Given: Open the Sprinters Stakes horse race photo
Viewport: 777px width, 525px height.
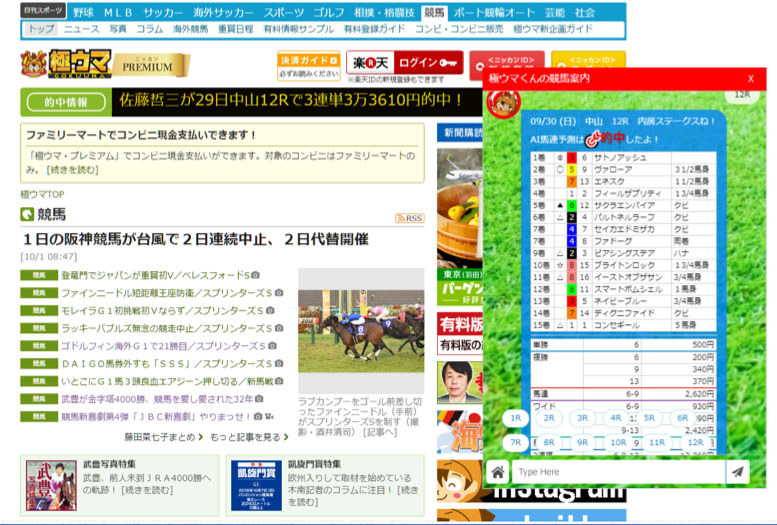Looking at the screenshot, I should (x=361, y=331).
